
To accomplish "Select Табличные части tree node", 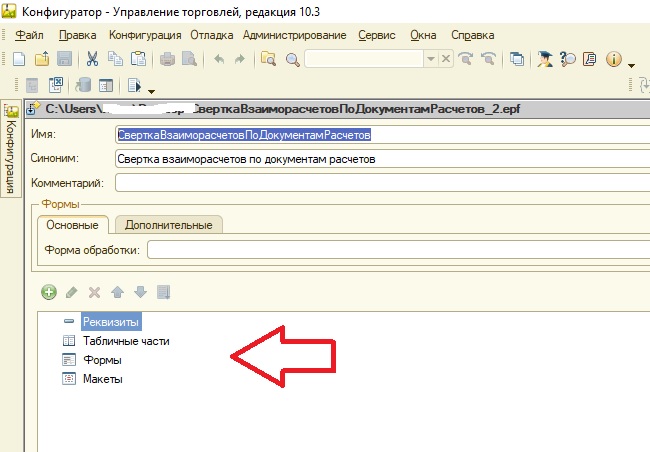I will point(126,341).
